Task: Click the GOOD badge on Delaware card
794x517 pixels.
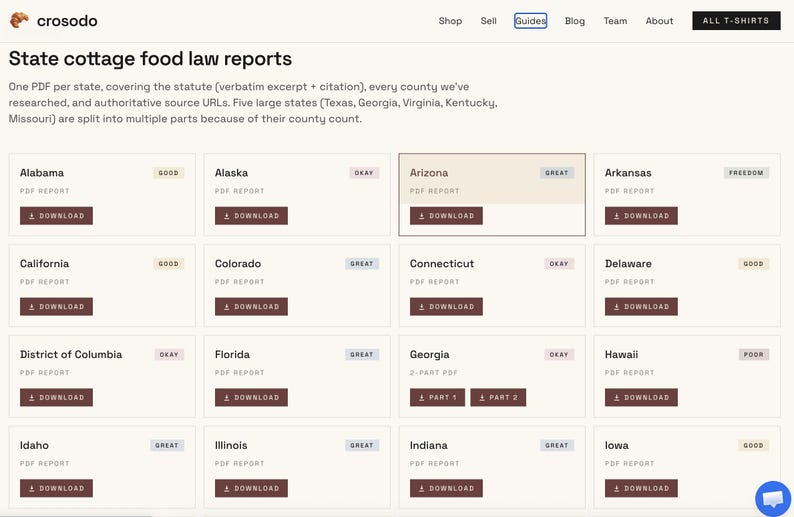Action: (x=753, y=263)
